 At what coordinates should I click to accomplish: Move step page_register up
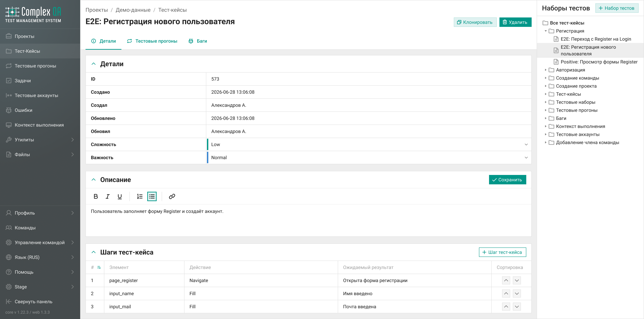pos(506,281)
